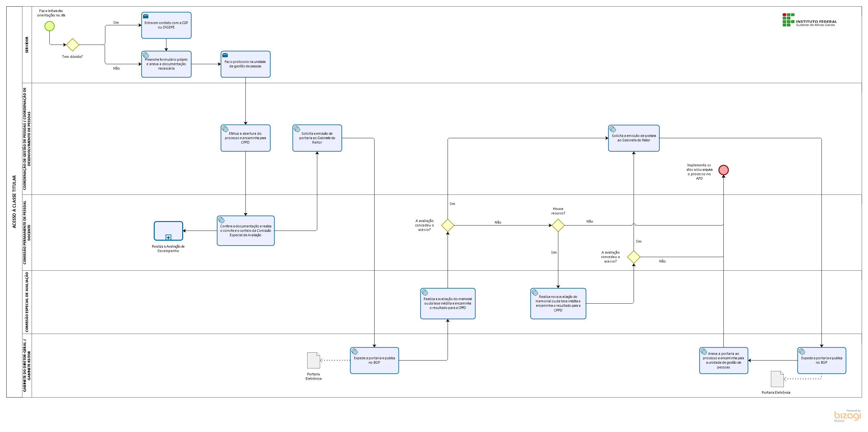Screen dimensions: 868x432
Task: Click the red end event circle
Action: pyautogui.click(x=723, y=170)
